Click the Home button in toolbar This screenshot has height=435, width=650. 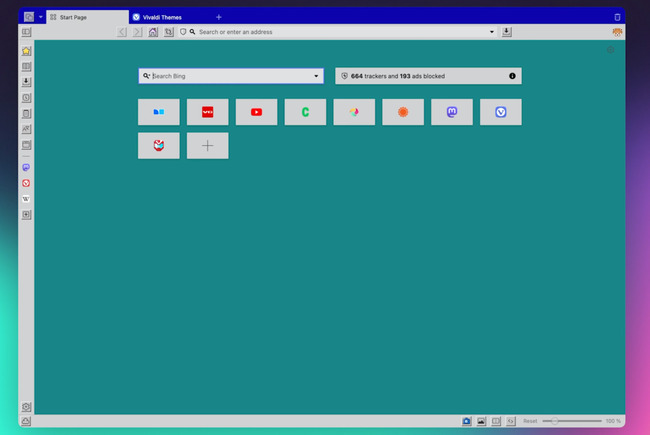pyautogui.click(x=153, y=32)
